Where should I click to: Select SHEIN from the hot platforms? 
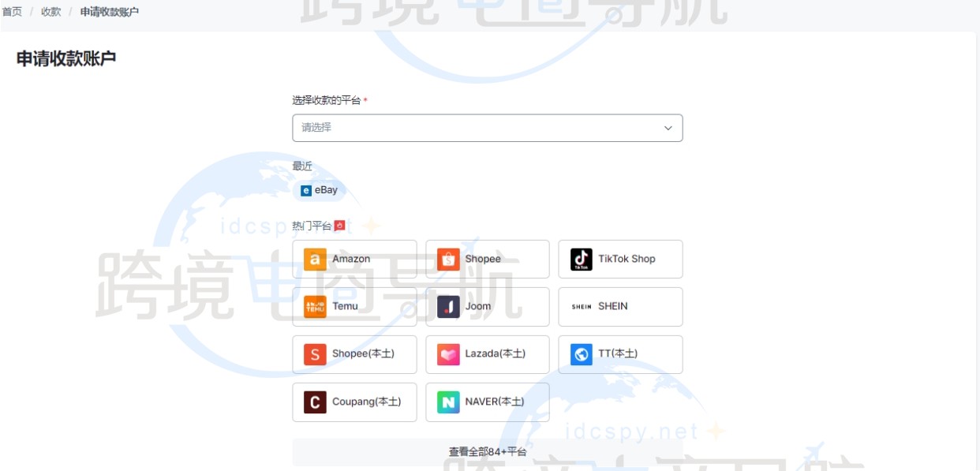click(620, 306)
